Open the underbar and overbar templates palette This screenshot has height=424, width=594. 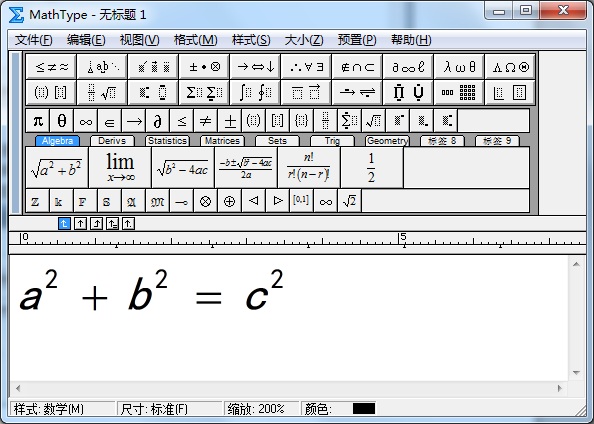(x=306, y=92)
